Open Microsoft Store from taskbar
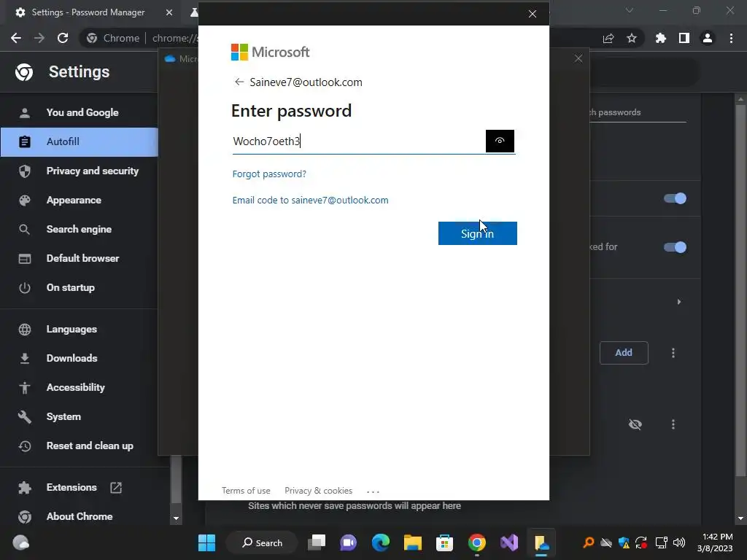Image resolution: width=747 pixels, height=560 pixels. (x=444, y=542)
